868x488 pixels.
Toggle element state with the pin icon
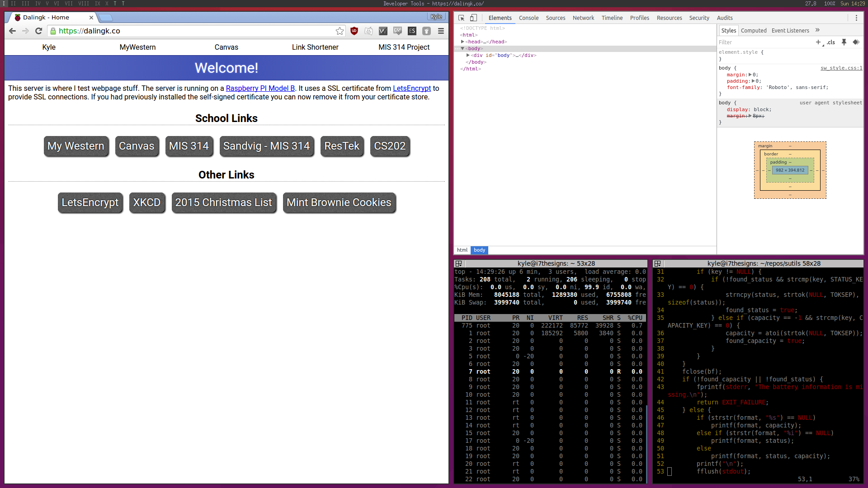(844, 42)
